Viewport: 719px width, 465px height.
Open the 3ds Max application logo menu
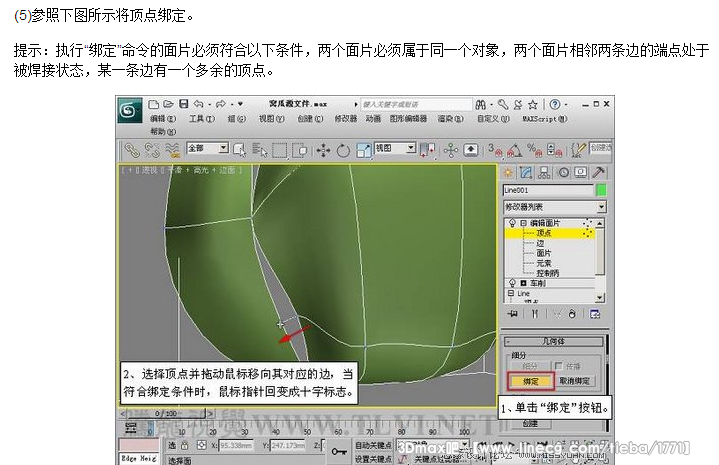[129, 110]
